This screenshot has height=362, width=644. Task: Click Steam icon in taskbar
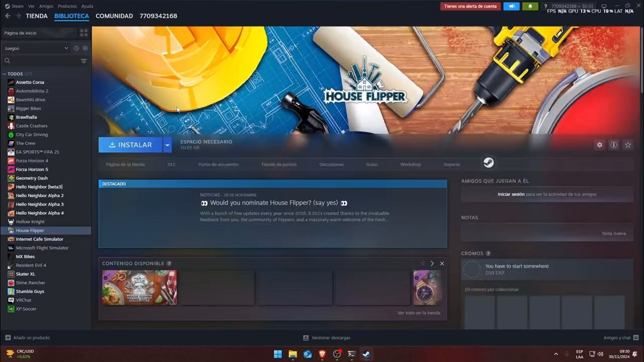(366, 354)
